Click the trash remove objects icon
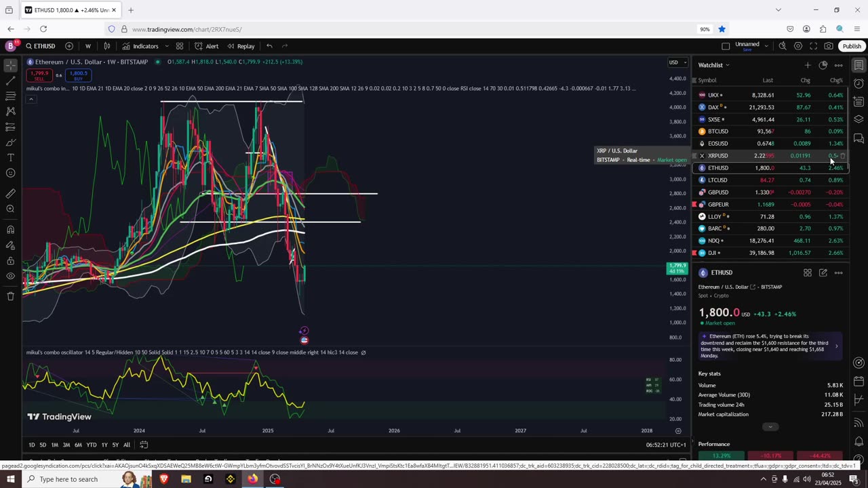Screen dimensions: 868x488 [10, 296]
